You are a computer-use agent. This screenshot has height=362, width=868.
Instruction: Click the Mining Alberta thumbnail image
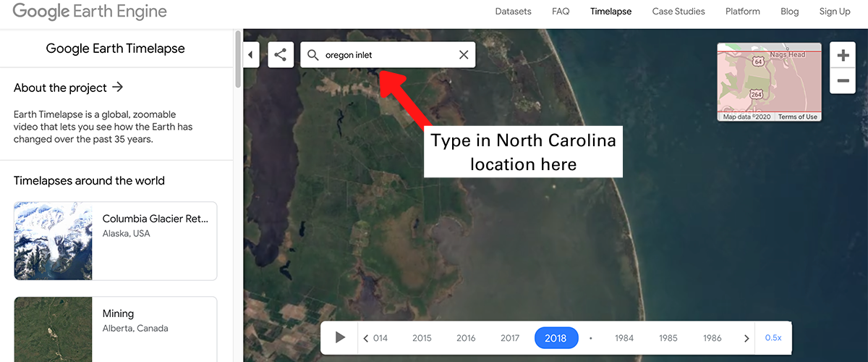coord(54,329)
